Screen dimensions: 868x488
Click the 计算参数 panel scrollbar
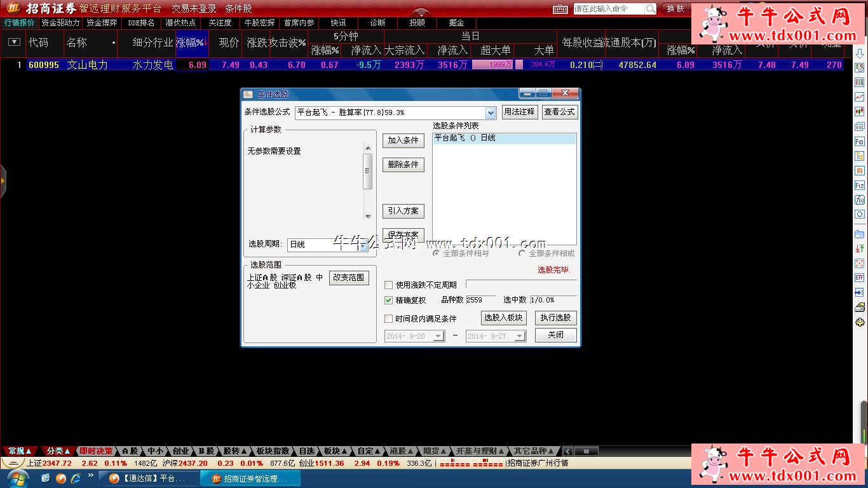(x=367, y=181)
